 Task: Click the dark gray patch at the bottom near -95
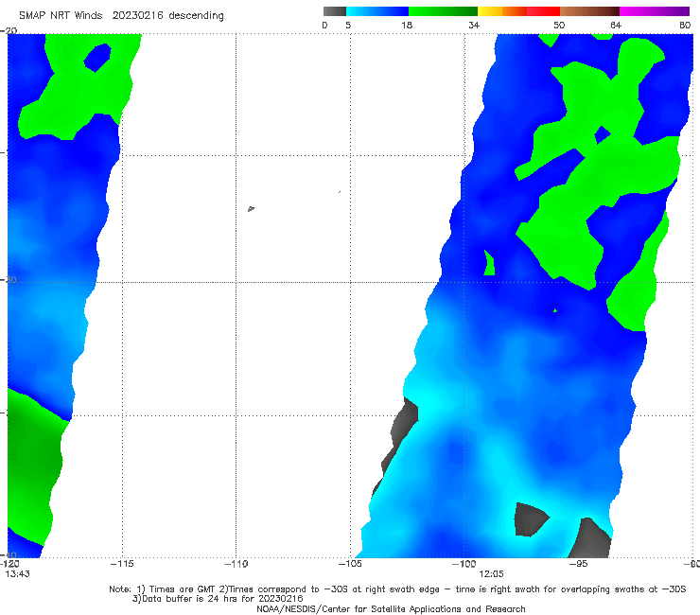590,538
